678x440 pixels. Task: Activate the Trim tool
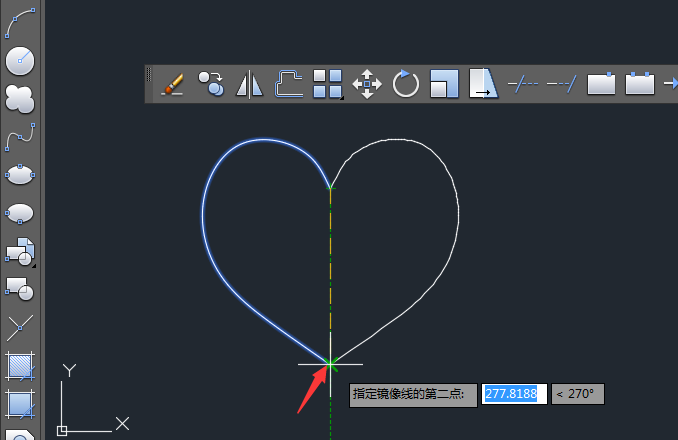(x=523, y=84)
